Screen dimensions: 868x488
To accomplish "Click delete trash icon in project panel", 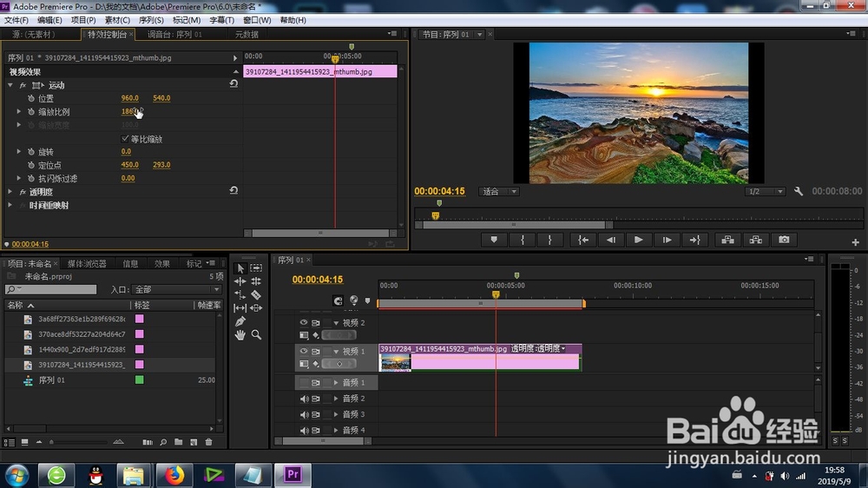I will point(208,442).
